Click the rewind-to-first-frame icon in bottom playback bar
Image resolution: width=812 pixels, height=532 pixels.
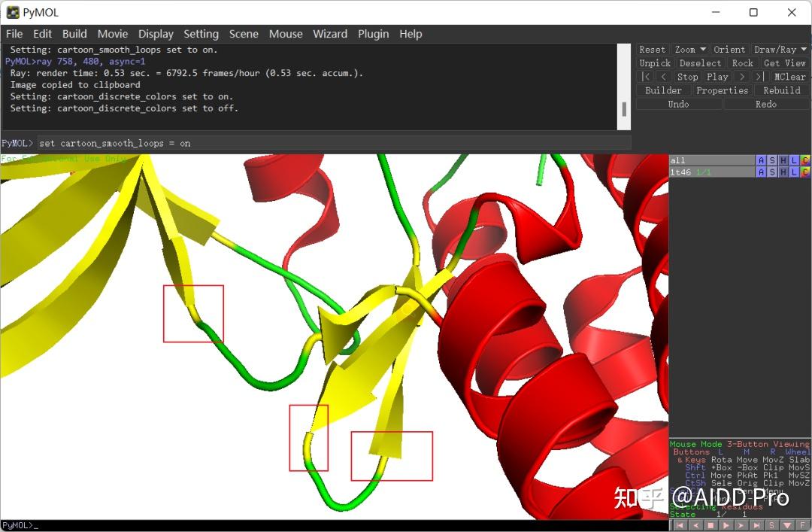(680, 525)
